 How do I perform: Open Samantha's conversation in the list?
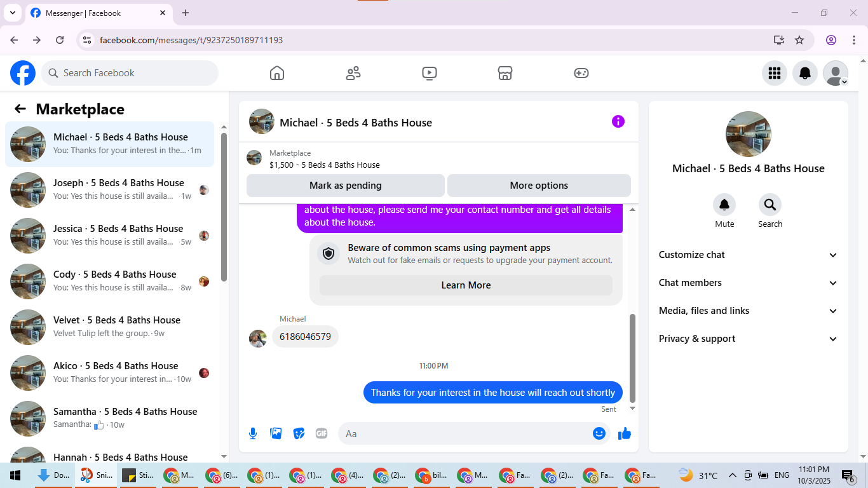point(109,419)
